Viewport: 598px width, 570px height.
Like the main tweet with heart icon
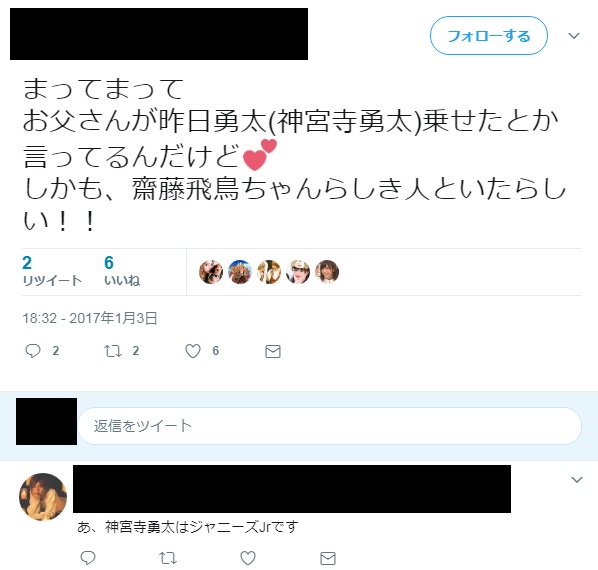(193, 351)
